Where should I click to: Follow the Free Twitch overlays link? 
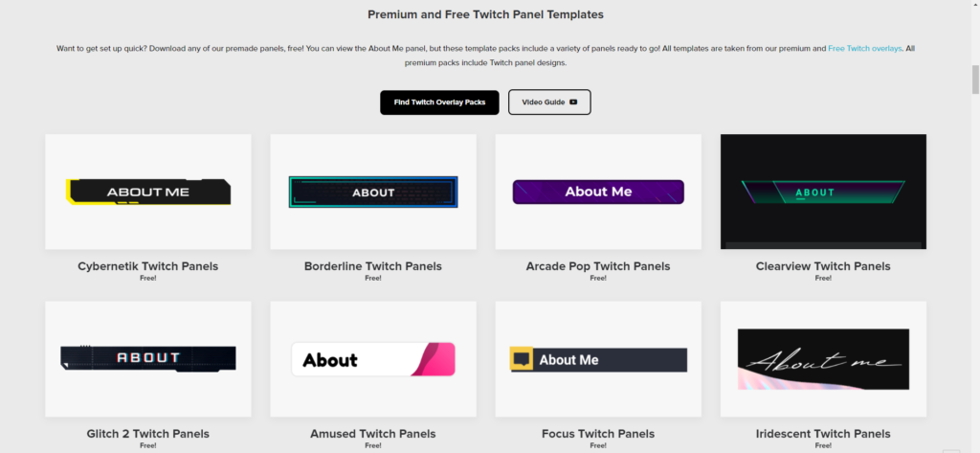865,48
